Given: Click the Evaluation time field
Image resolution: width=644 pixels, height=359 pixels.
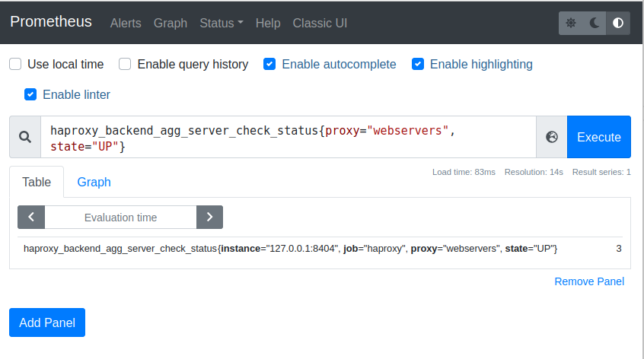Looking at the screenshot, I should (x=120, y=217).
